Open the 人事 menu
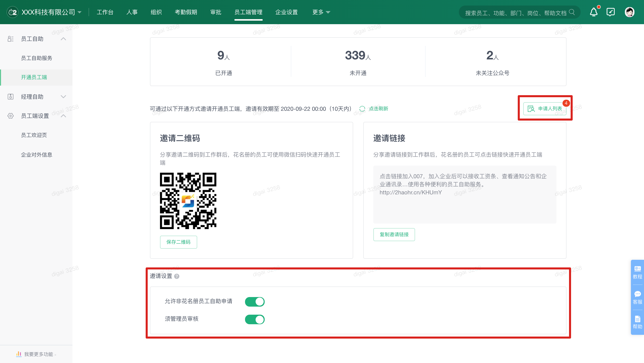The image size is (644, 363). point(132,12)
